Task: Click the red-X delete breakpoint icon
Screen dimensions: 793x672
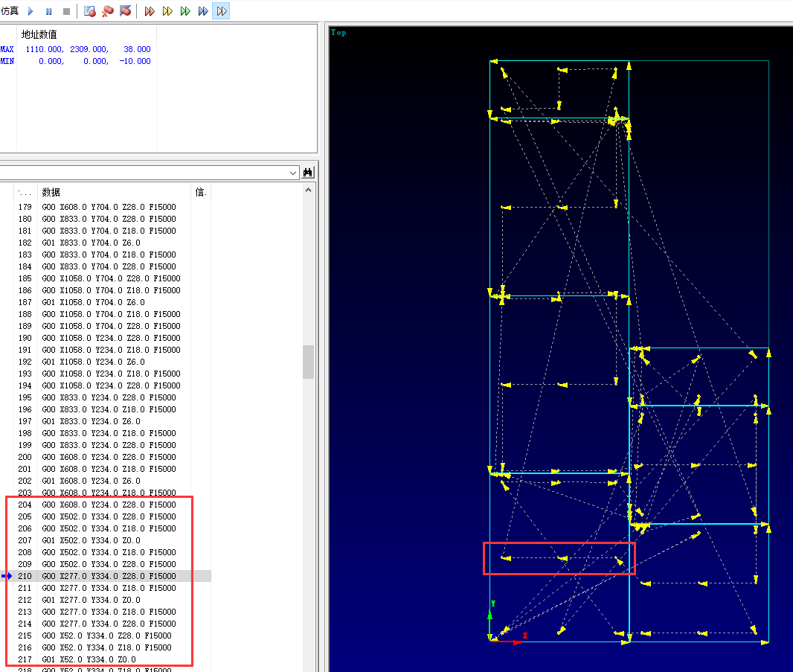Action: coord(108,11)
